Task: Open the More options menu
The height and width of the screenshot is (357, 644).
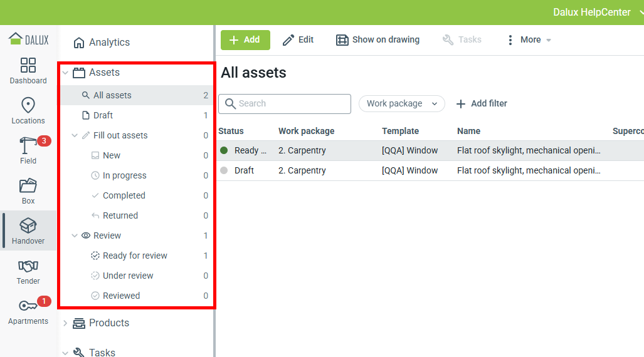Action: [x=529, y=39]
